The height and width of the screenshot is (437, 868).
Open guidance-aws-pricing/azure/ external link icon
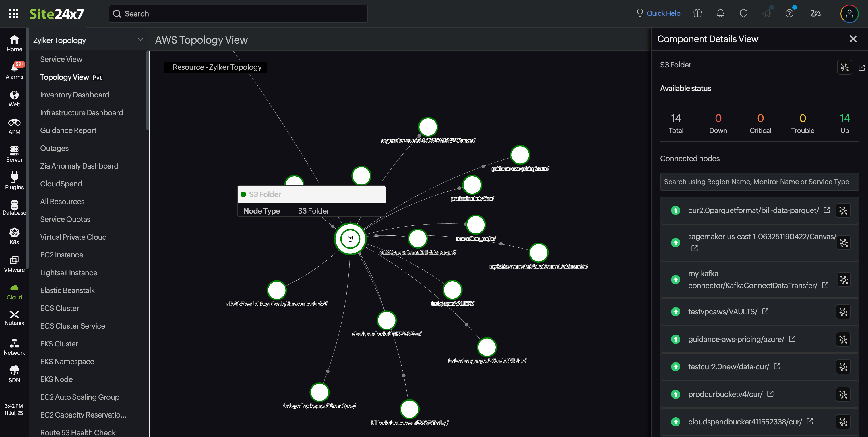(x=792, y=339)
